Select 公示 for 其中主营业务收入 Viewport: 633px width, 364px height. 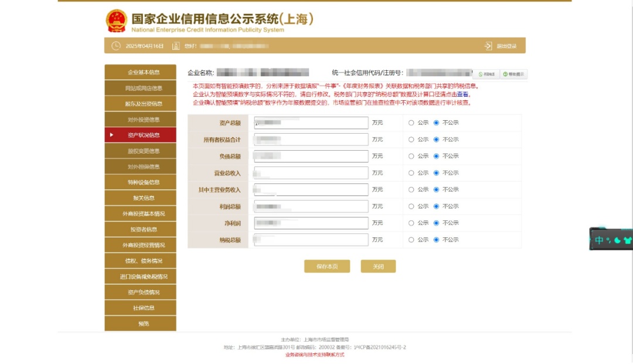coord(411,190)
